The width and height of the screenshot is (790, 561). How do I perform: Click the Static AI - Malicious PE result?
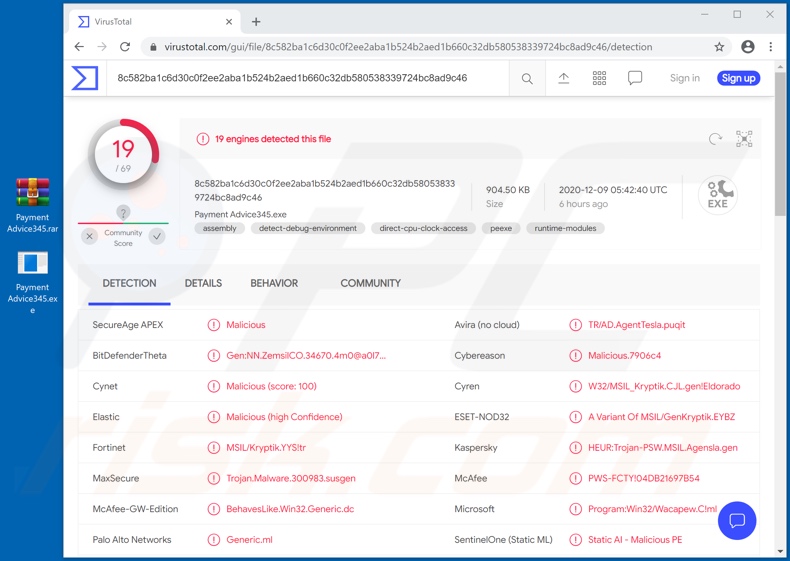click(635, 540)
